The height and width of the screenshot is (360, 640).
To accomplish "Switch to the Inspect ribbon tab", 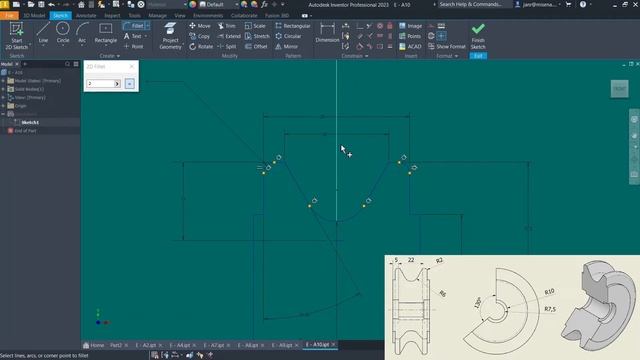I will [112, 16].
